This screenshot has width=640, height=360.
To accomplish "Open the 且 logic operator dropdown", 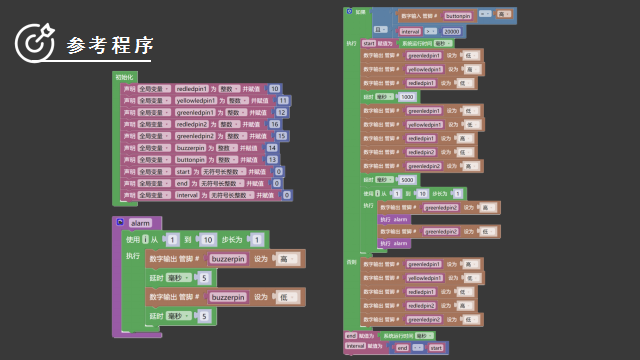I will (380, 30).
